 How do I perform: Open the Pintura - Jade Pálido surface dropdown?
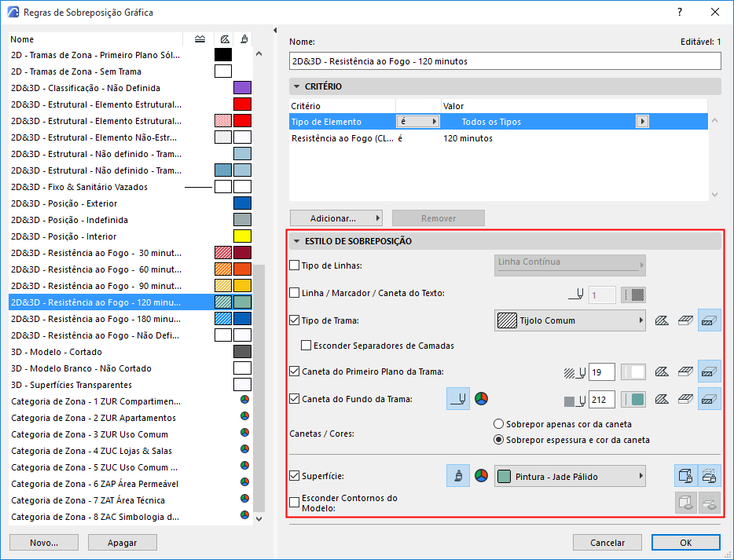pos(570,477)
